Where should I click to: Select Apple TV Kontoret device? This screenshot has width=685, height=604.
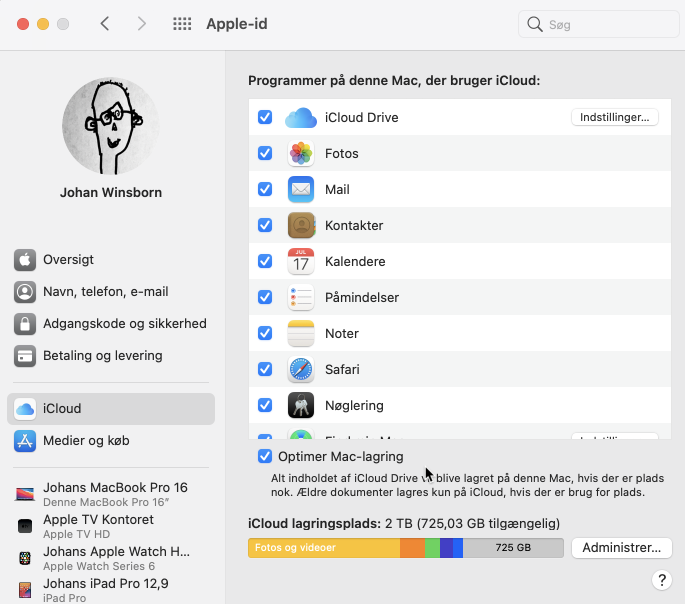point(111,526)
